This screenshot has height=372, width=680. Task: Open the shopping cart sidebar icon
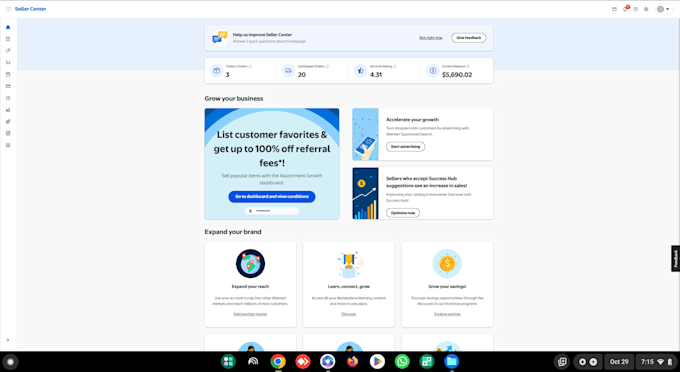8,62
